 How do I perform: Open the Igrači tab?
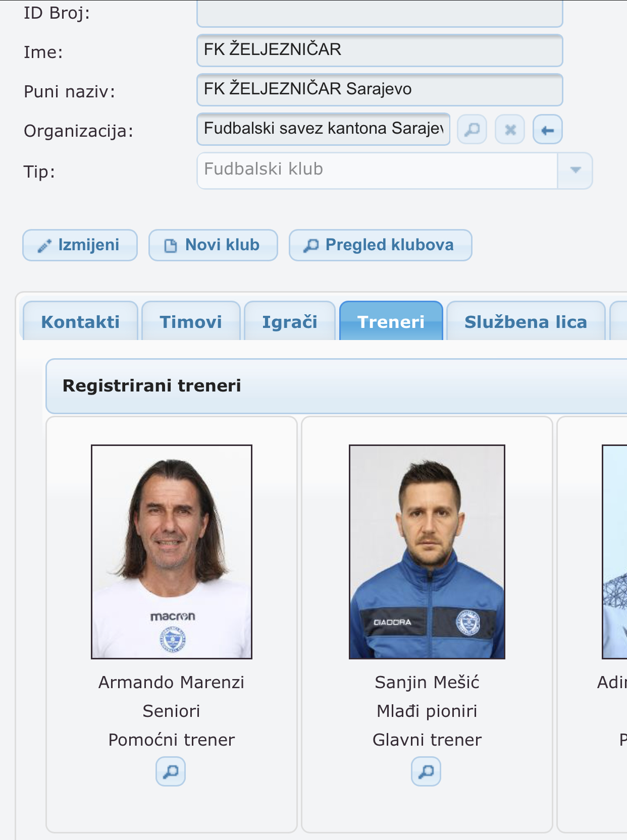(290, 321)
